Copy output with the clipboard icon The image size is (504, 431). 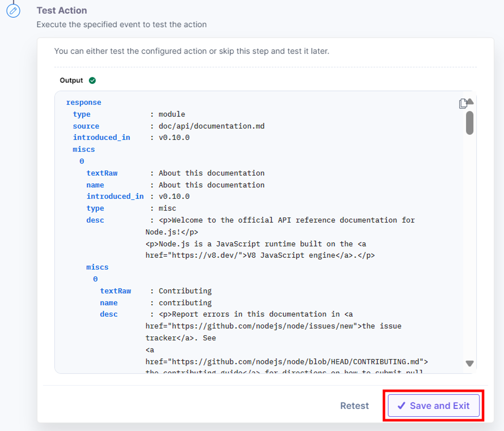coord(463,104)
